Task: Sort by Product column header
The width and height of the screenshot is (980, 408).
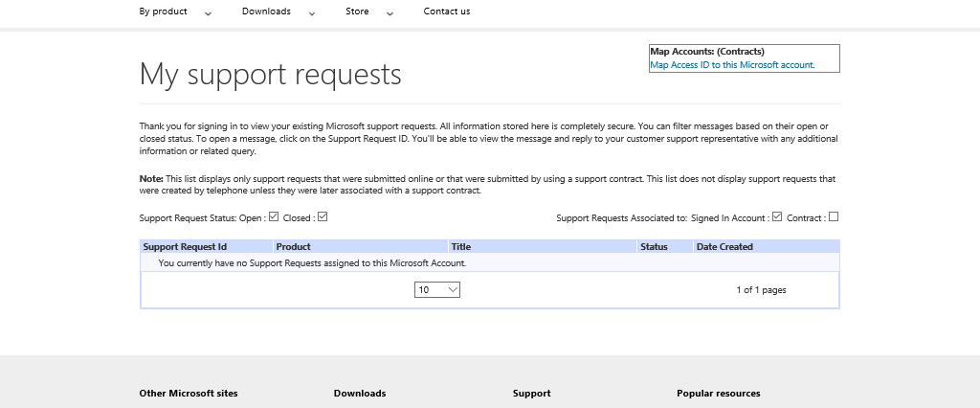Action: point(294,247)
